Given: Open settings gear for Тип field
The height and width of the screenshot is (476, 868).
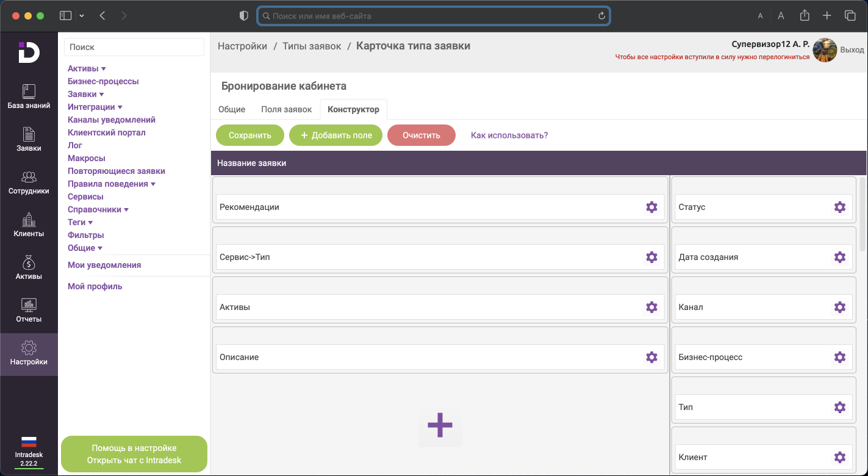Looking at the screenshot, I should click(840, 407).
